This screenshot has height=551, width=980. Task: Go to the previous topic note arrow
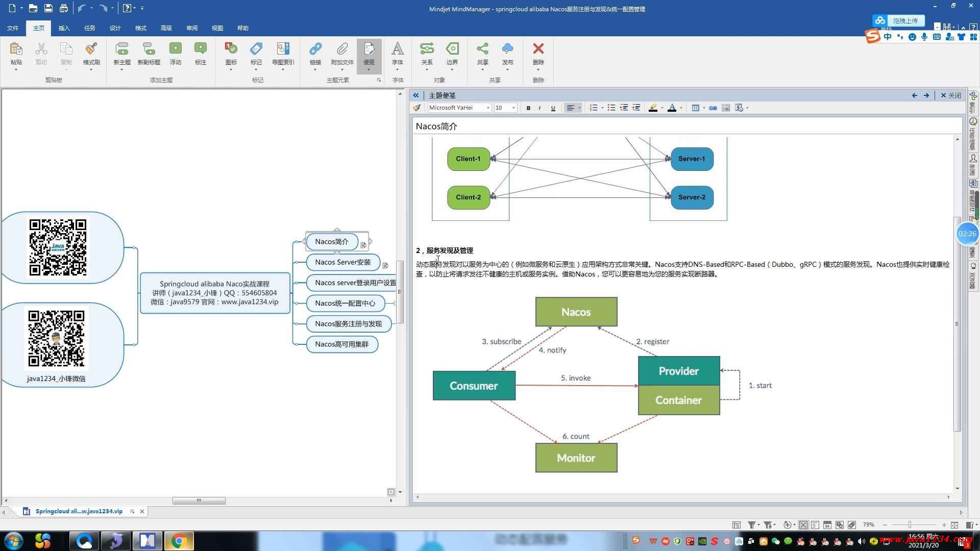pyautogui.click(x=914, y=95)
